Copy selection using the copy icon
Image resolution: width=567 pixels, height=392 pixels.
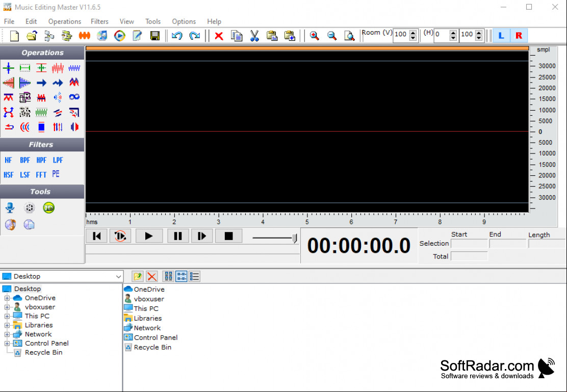[237, 36]
